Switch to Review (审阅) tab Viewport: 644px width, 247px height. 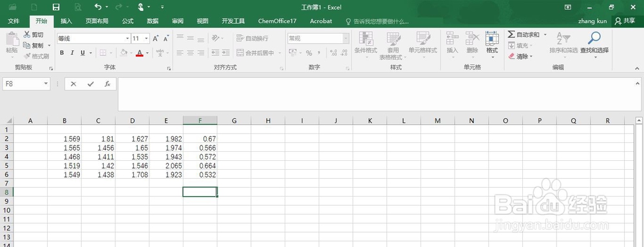pyautogui.click(x=178, y=21)
